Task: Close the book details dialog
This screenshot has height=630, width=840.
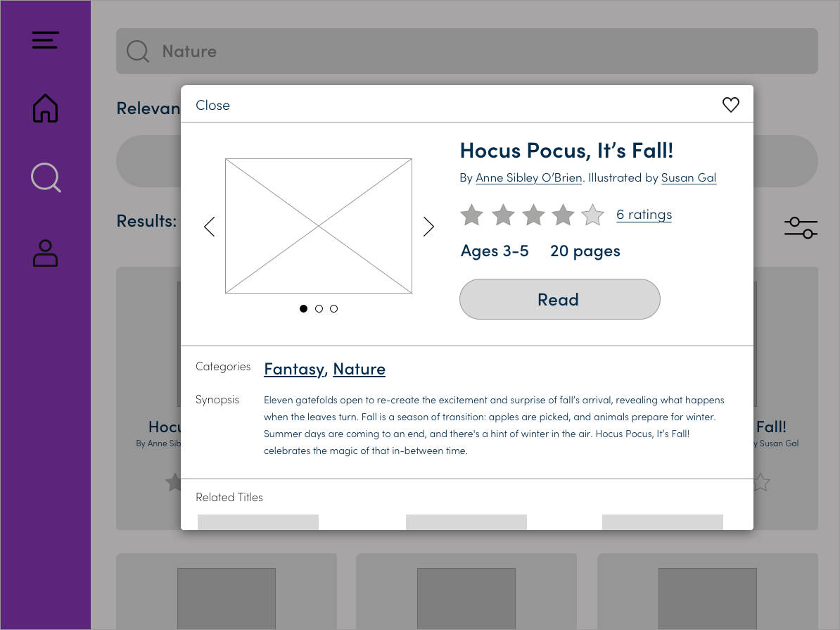Action: [x=212, y=105]
